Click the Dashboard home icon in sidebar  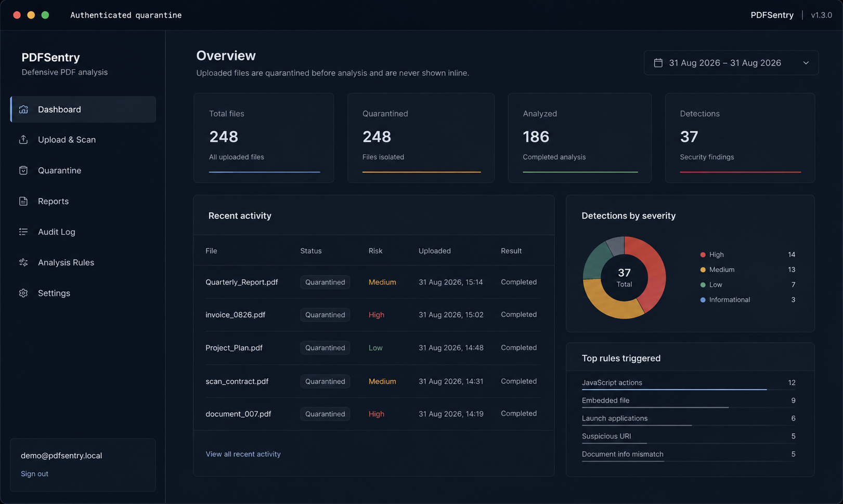pos(23,110)
